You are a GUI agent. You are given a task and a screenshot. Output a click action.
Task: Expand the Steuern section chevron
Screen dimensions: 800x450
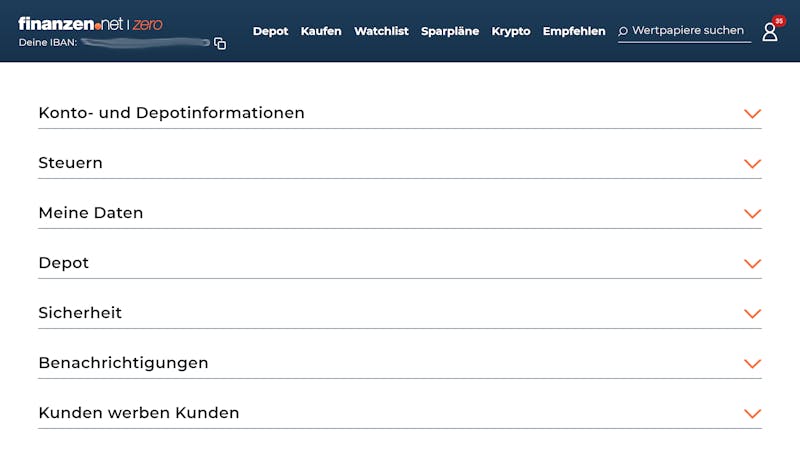[x=752, y=164]
